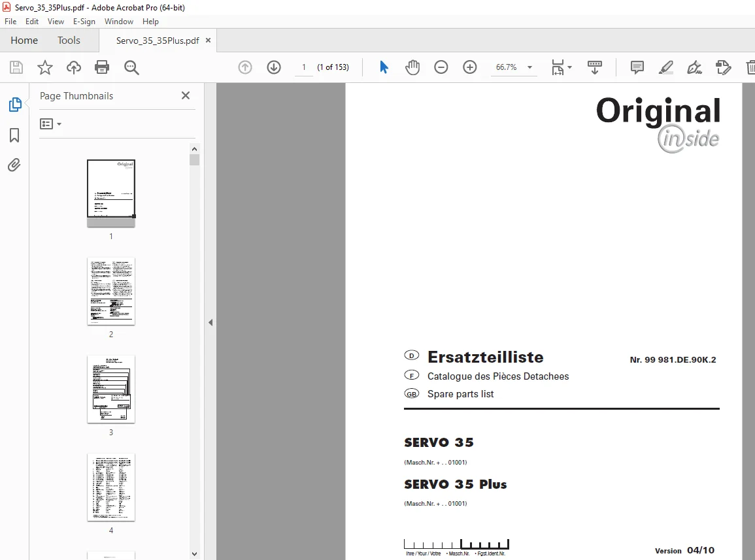The width and height of the screenshot is (755, 560).
Task: Click the "(1 of 153)" page count text
Action: point(333,67)
